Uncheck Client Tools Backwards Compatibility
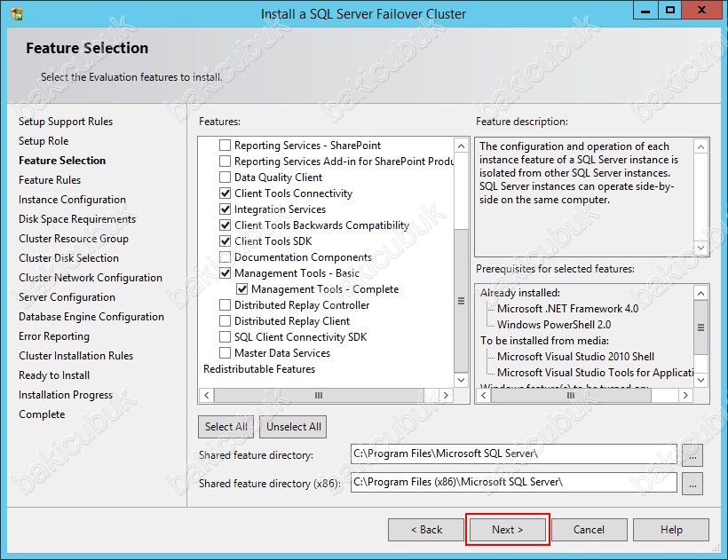Viewport: 728px width, 560px height. click(x=225, y=225)
